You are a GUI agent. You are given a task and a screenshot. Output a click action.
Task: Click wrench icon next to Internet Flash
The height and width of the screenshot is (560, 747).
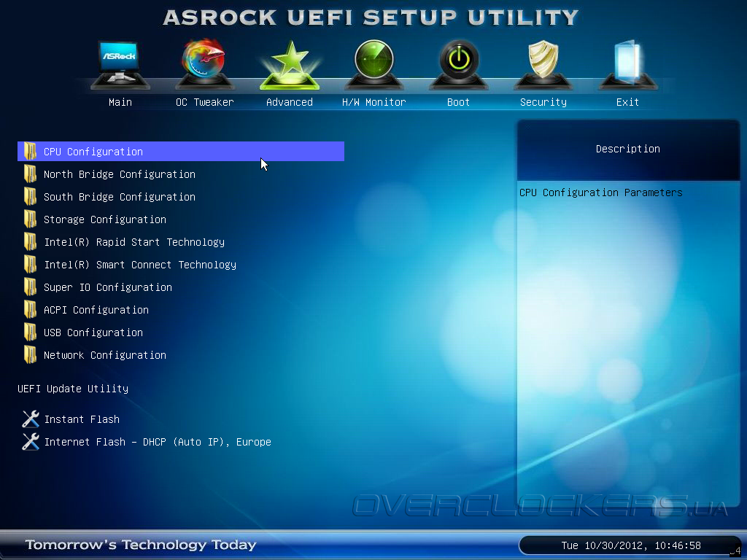pos(31,442)
